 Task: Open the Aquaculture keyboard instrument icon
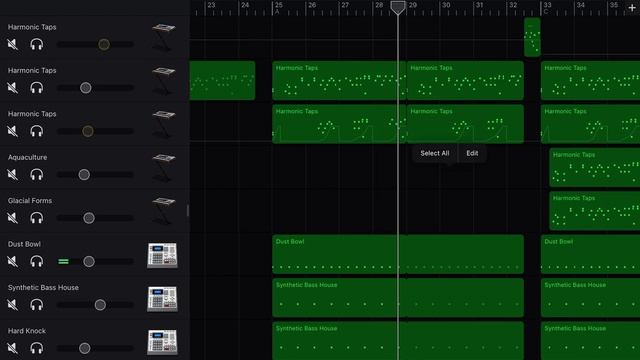(x=163, y=167)
